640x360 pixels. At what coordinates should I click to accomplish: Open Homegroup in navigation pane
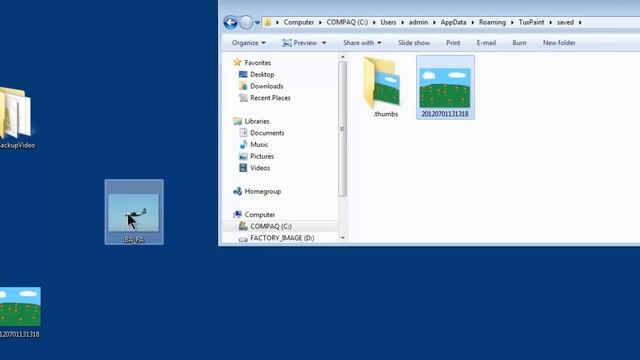tap(263, 191)
